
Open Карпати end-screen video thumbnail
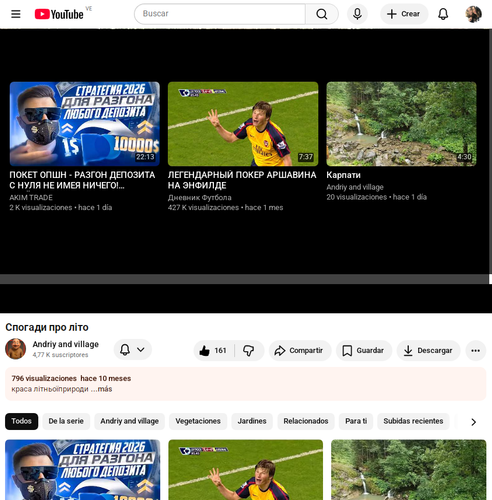[401, 124]
